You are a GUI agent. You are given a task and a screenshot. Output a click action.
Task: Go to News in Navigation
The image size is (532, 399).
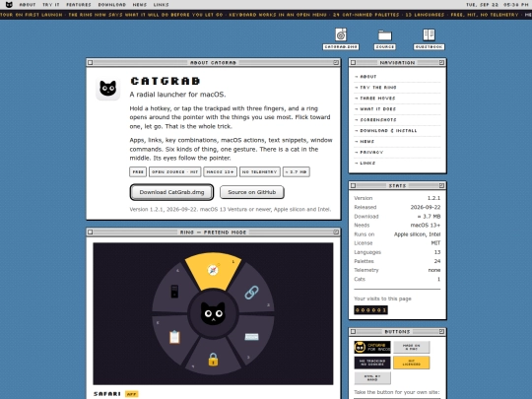(397, 142)
